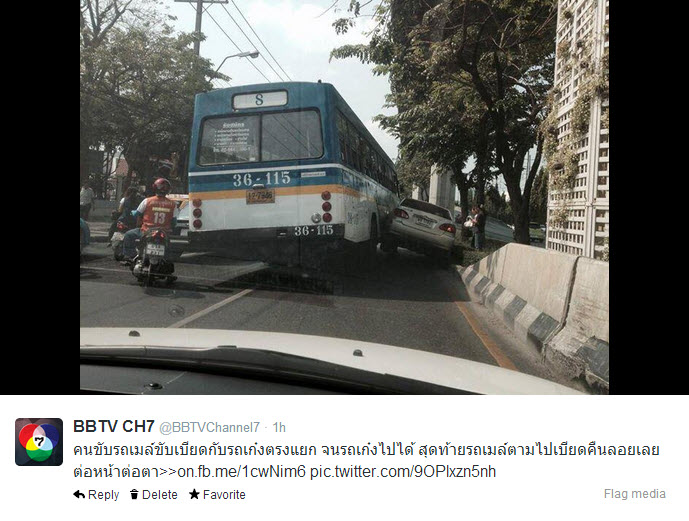This screenshot has width=689, height=521.
Task: Click the Delete trash can icon
Action: pyautogui.click(x=134, y=494)
